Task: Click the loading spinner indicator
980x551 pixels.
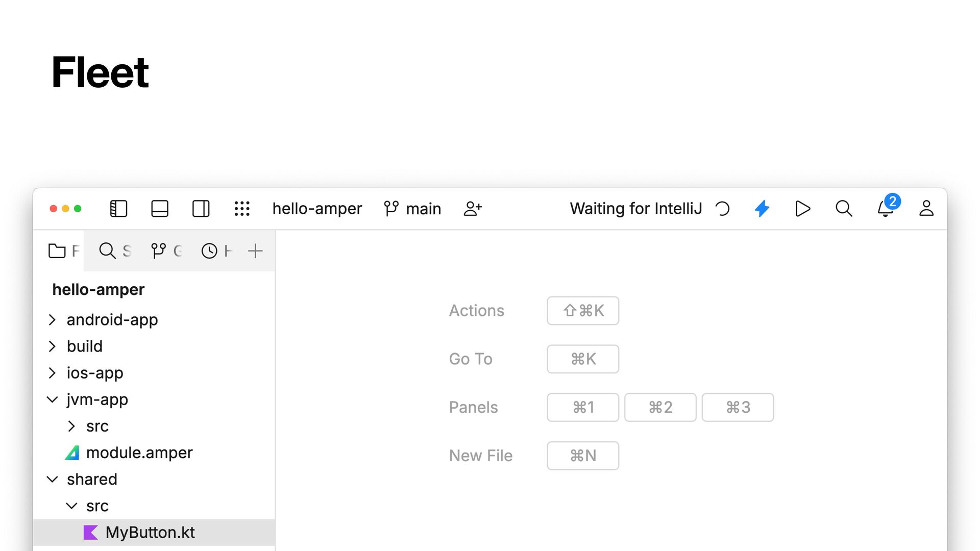Action: pos(722,209)
